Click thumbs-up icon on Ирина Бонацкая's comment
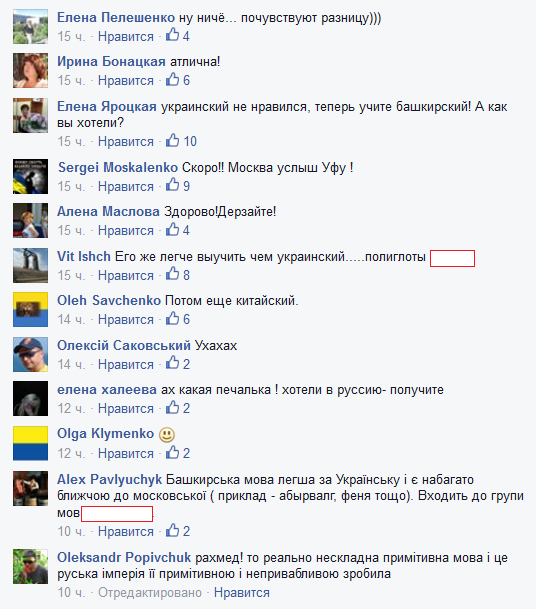 (x=172, y=79)
